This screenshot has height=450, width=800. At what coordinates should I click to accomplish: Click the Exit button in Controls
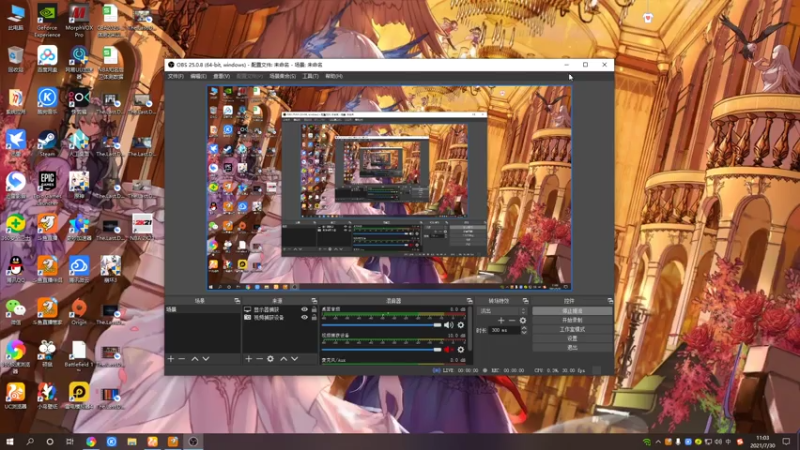[x=572, y=347]
